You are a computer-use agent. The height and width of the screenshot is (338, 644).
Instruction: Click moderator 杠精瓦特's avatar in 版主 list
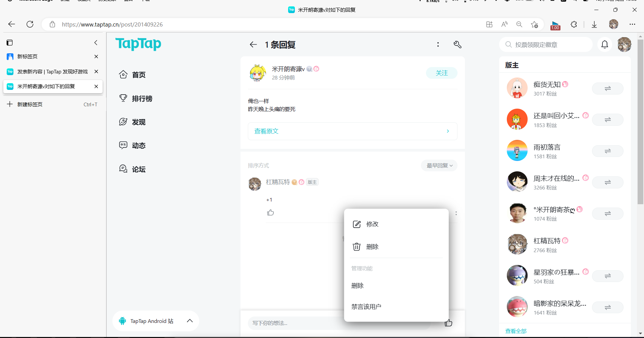point(517,244)
